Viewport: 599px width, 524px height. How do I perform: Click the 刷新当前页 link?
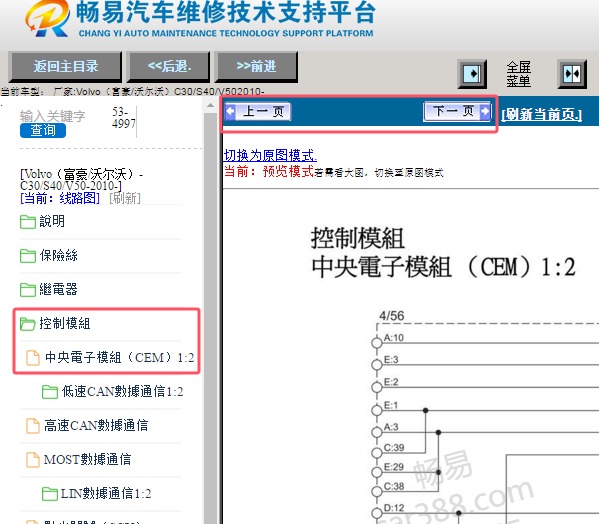(x=542, y=114)
